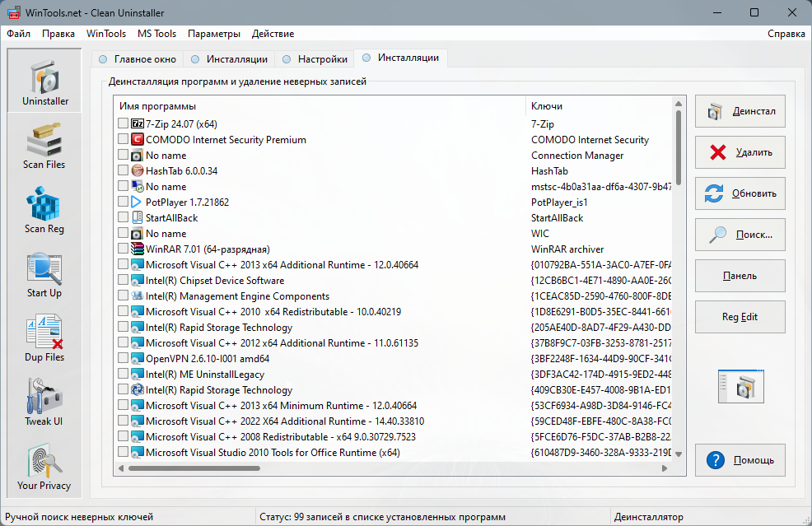
Task: Click the OpenVPN program icon
Action: 138,358
